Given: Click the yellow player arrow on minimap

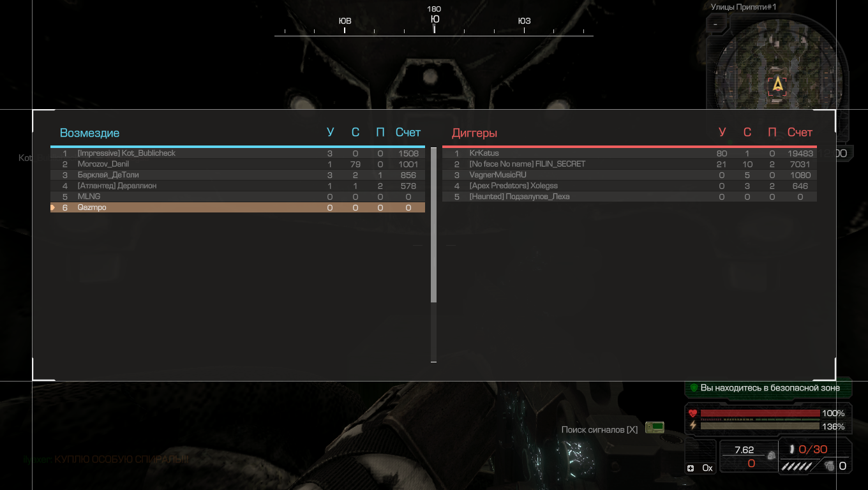Looking at the screenshot, I should pos(777,84).
